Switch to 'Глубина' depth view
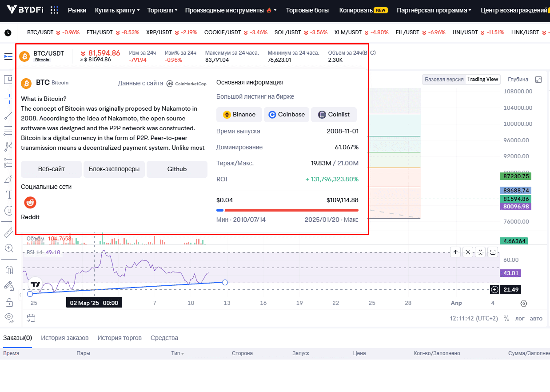 (x=518, y=80)
